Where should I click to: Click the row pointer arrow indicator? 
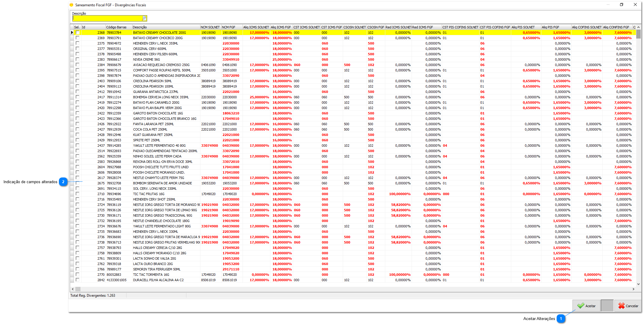coord(72,33)
